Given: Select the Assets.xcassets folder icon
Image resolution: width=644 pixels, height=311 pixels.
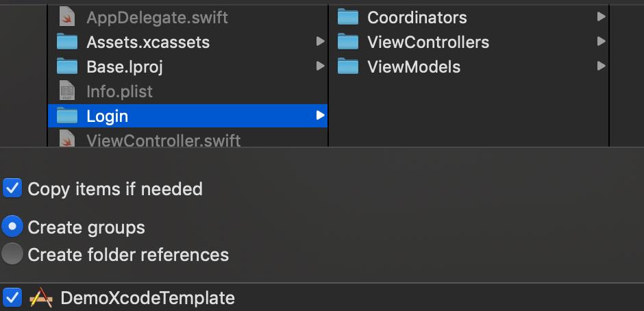Looking at the screenshot, I should [67, 42].
